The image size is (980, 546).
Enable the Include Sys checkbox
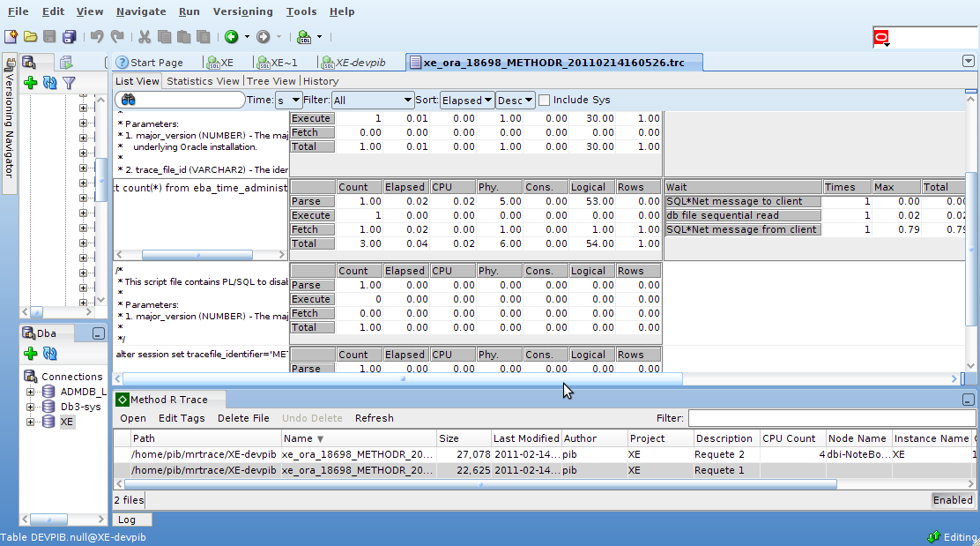pos(544,100)
